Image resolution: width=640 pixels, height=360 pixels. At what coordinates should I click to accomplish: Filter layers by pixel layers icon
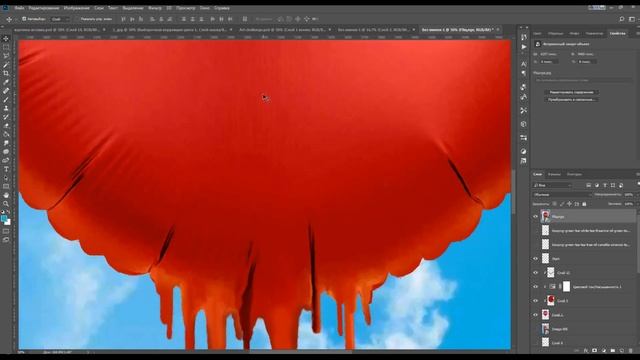click(589, 185)
